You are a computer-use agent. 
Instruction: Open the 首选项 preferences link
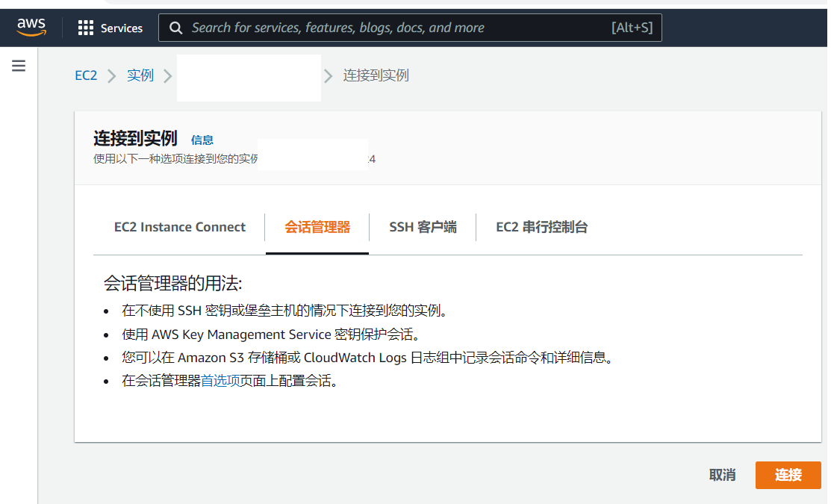pos(220,381)
